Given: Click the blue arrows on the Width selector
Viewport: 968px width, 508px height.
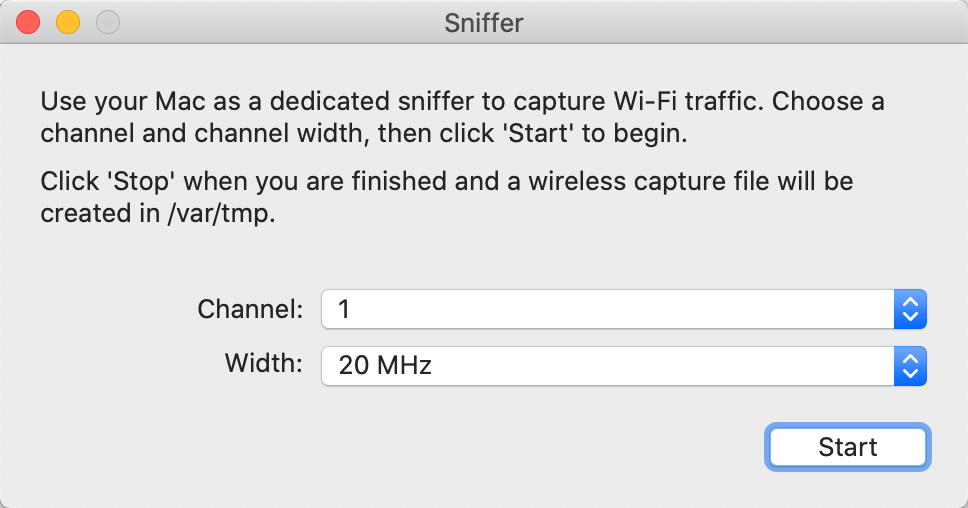Looking at the screenshot, I should (x=910, y=366).
